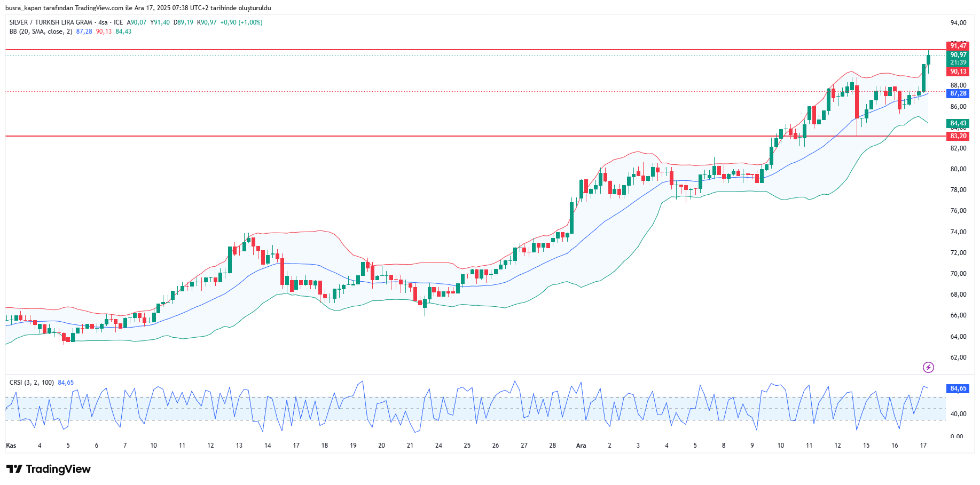This screenshot has height=485, width=980.
Task: Select the red 91,47 price label
Action: tap(958, 46)
